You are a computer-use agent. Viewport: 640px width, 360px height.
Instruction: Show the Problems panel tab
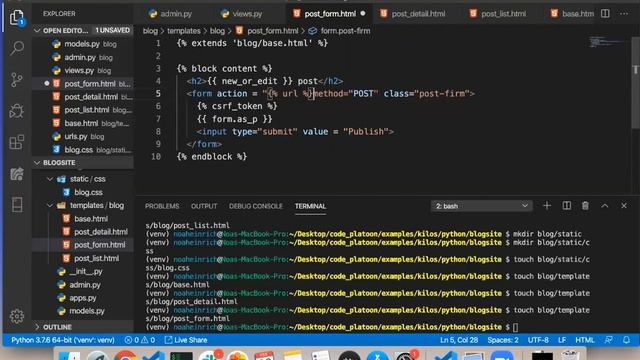(x=162, y=206)
